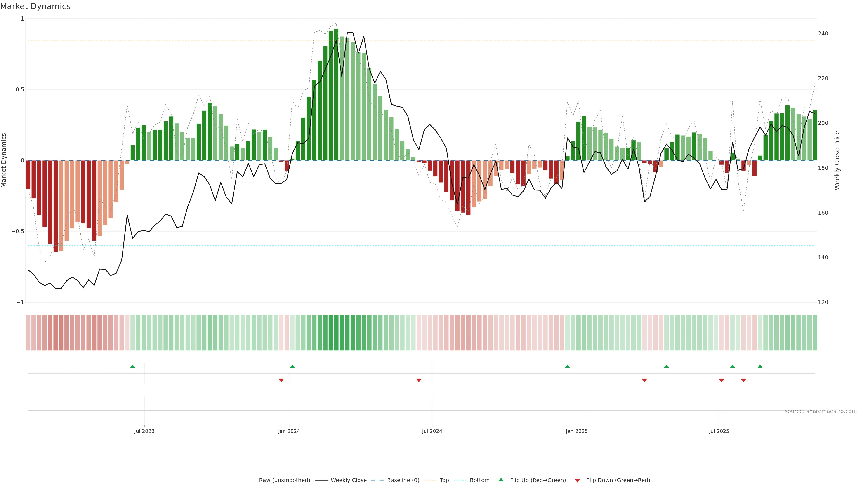Click the green flip-up marker before Jan 2025
Image resolution: width=868 pixels, height=488 pixels.
pos(567,366)
